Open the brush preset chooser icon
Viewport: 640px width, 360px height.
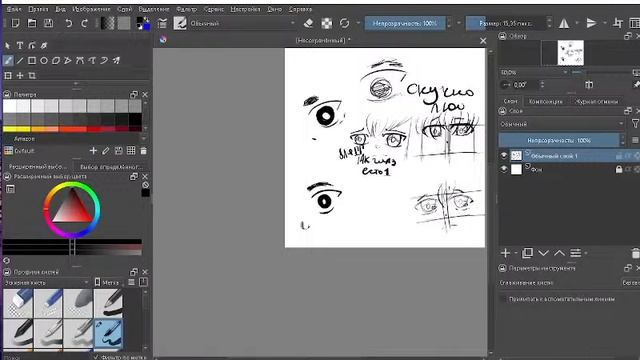coord(180,23)
